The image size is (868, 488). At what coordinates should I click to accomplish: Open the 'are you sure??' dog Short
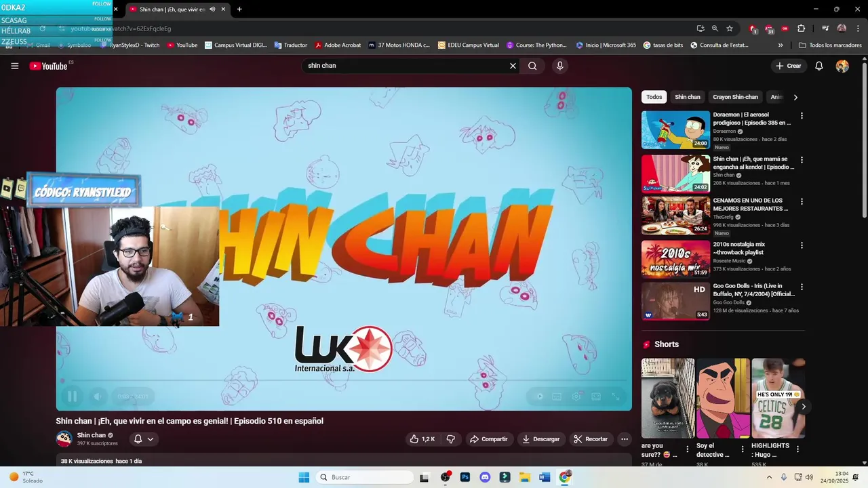668,399
